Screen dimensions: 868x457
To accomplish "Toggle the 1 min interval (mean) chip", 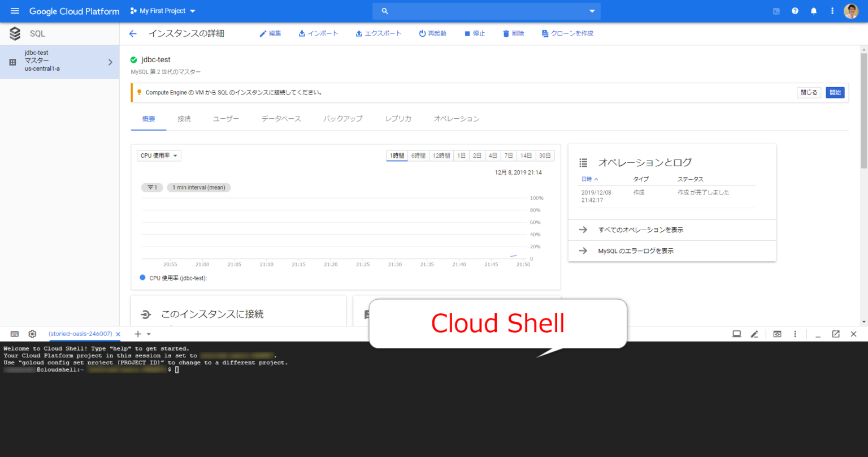I will [x=198, y=187].
